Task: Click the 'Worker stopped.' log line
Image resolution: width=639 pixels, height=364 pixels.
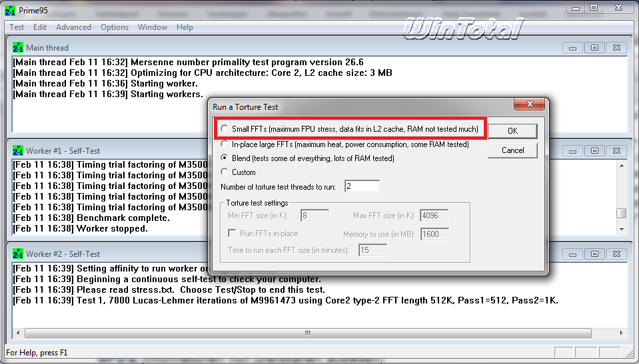Action: pyautogui.click(x=80, y=228)
